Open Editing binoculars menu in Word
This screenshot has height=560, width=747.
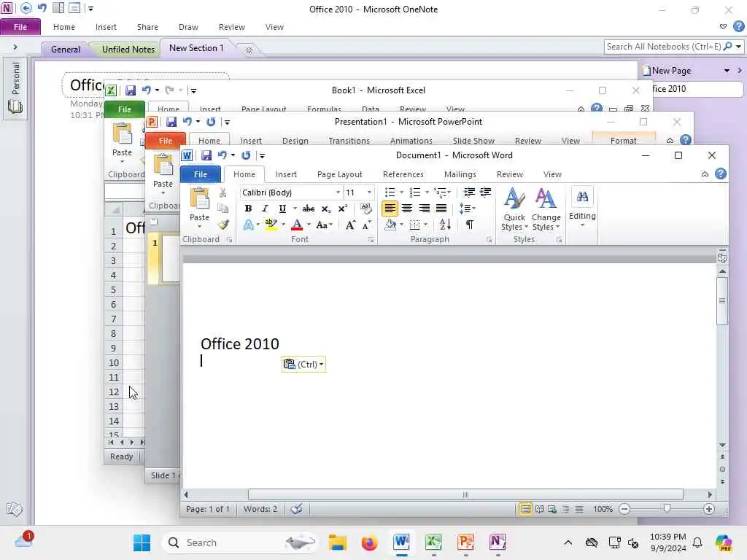click(x=582, y=207)
